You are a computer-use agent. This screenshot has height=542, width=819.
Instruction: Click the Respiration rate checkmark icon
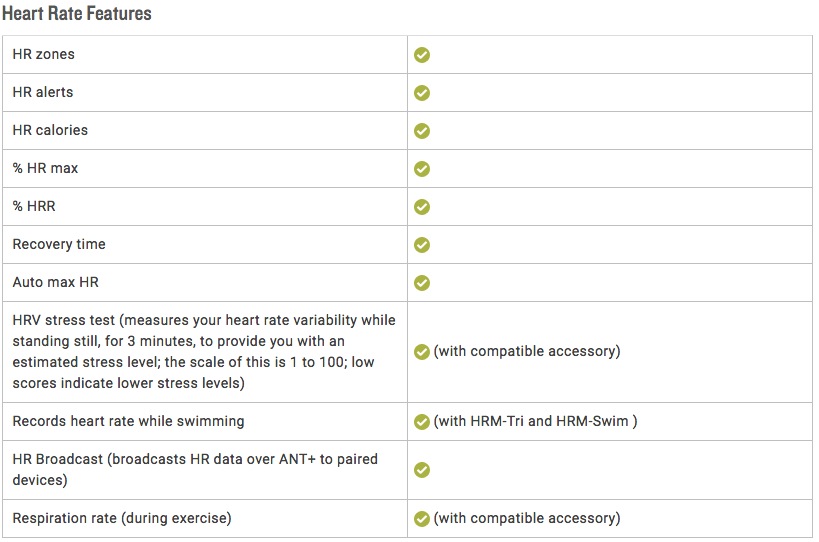[422, 519]
